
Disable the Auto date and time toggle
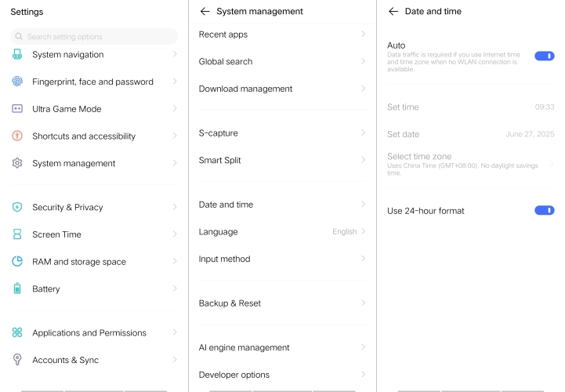(544, 56)
